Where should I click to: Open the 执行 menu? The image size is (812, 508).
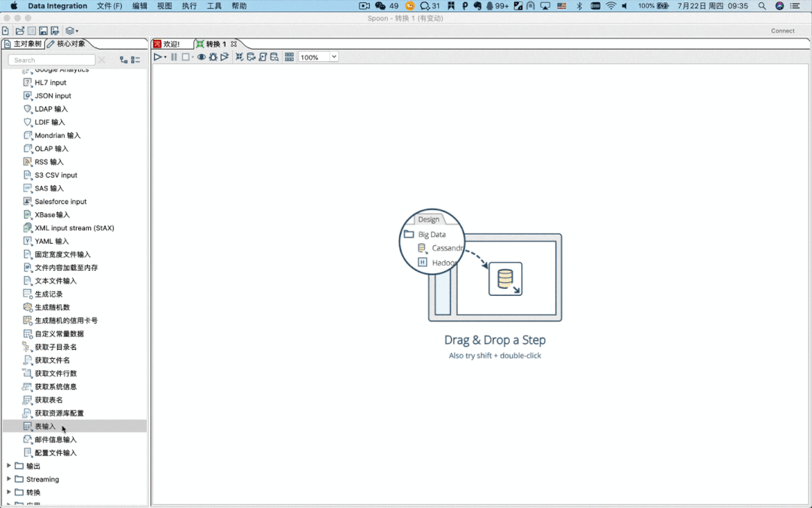coord(189,6)
